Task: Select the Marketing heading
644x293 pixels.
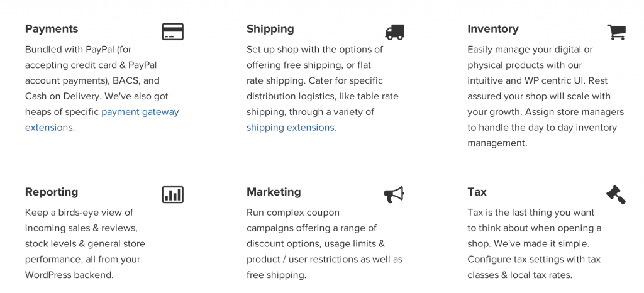Action: [x=274, y=192]
